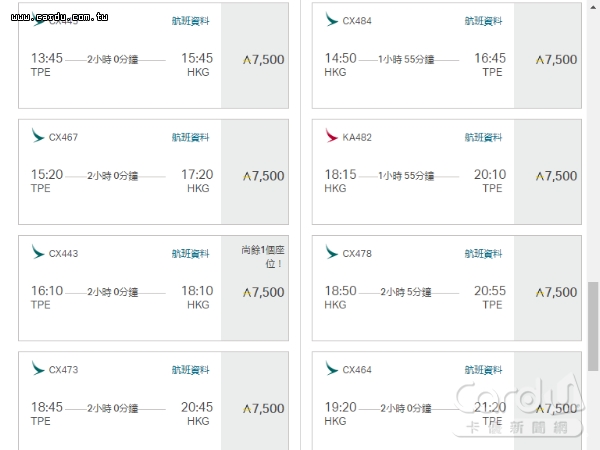Screen dimensions: 600x450
Task: Choose the 7,500 fare for CX473 at 18:45
Action: 255,401
